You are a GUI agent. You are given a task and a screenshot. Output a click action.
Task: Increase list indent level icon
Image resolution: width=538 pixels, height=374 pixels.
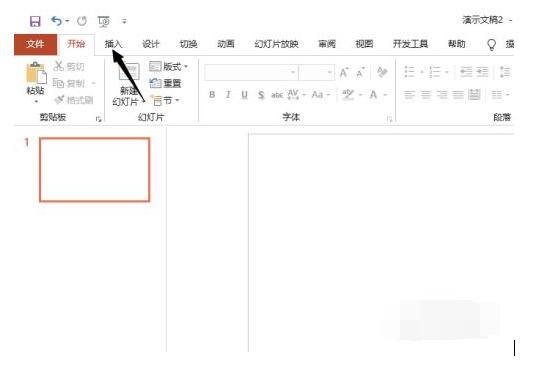point(482,72)
